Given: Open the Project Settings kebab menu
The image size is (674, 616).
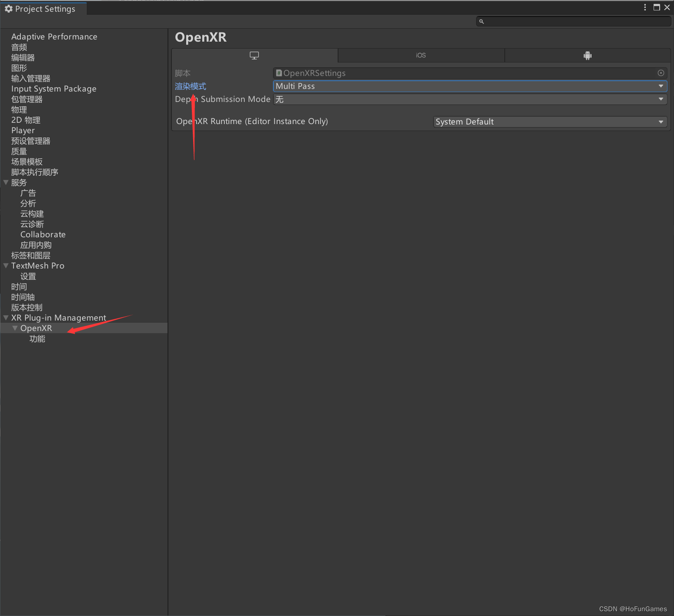Looking at the screenshot, I should coord(645,7).
